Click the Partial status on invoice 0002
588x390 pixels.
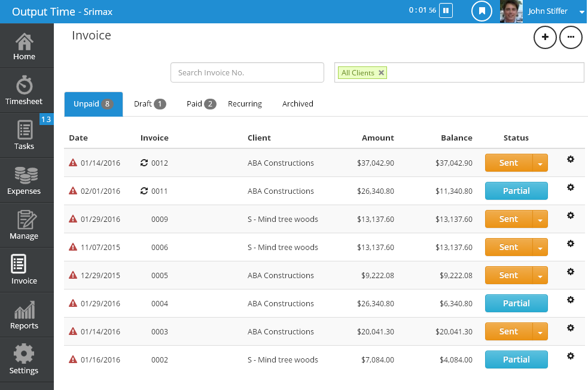point(516,359)
